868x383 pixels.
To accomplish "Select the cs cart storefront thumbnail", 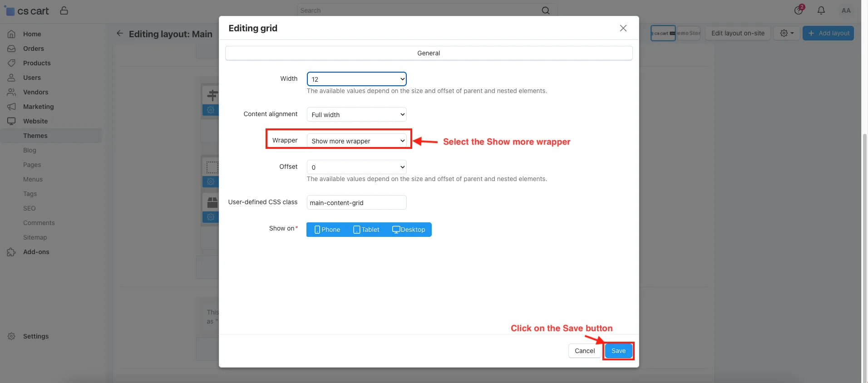I will coord(663,33).
